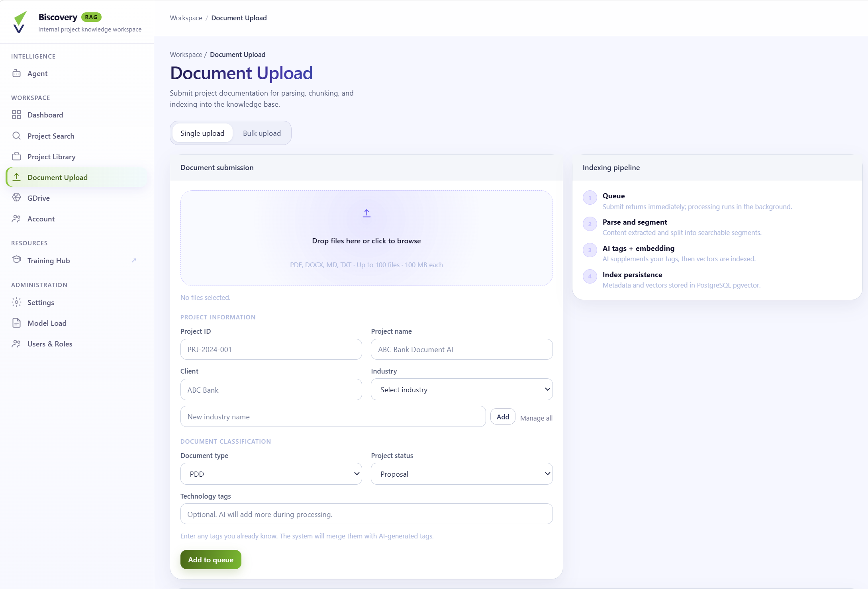Click the Biscovery logo icon
868x589 pixels.
coord(20,22)
